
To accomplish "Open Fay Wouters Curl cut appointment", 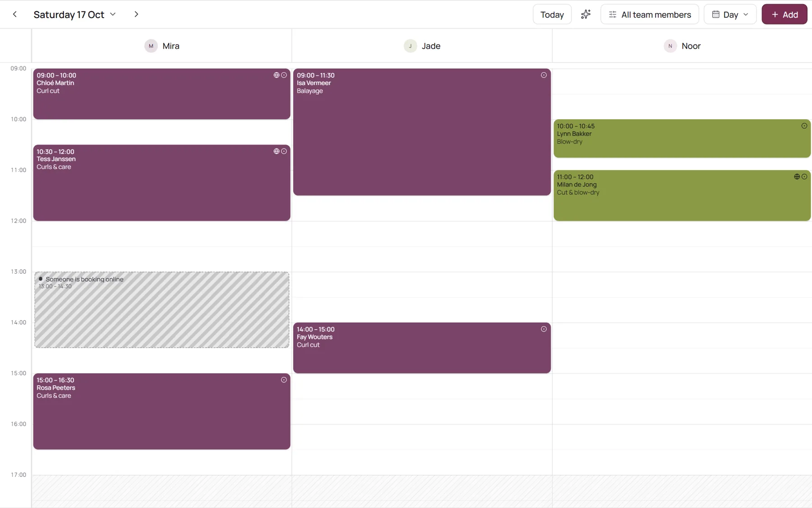I will coord(422,348).
